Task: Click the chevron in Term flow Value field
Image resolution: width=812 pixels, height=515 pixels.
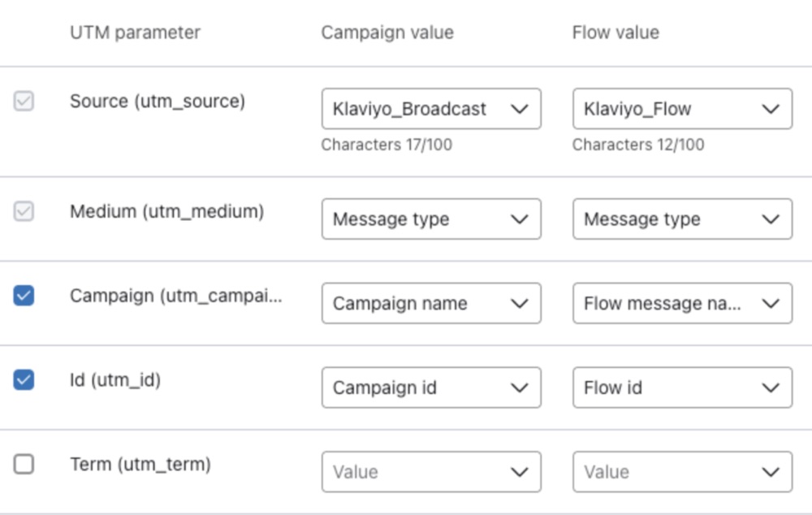Action: (x=771, y=472)
